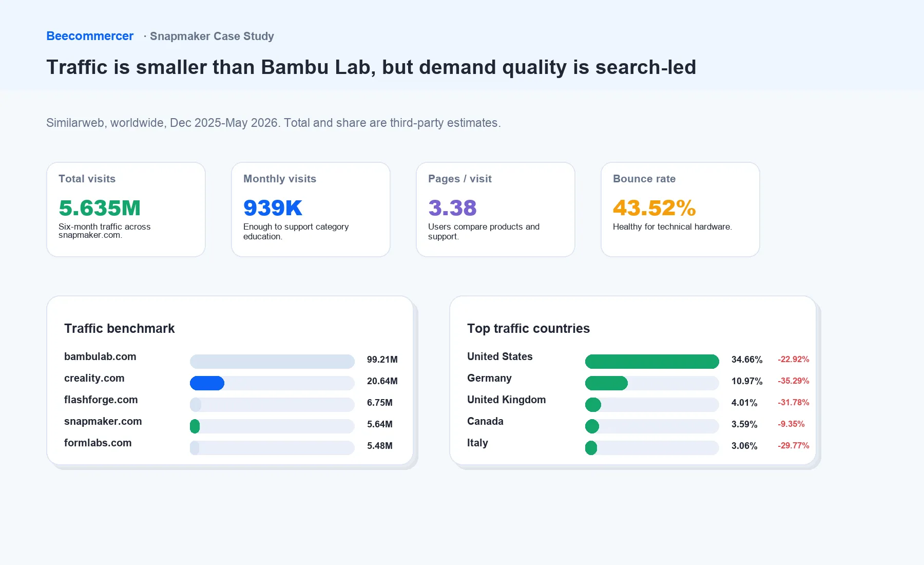Select the -29.77% change value

pos(793,446)
